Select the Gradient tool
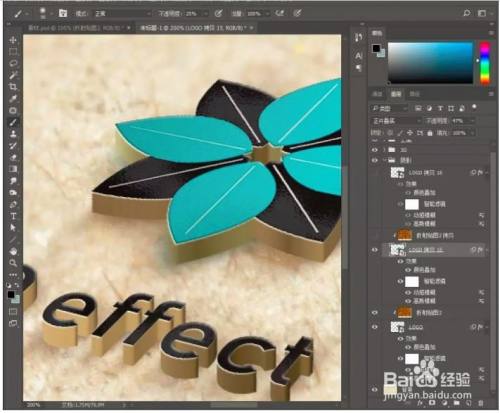This screenshot has height=413, width=500. tap(13, 169)
